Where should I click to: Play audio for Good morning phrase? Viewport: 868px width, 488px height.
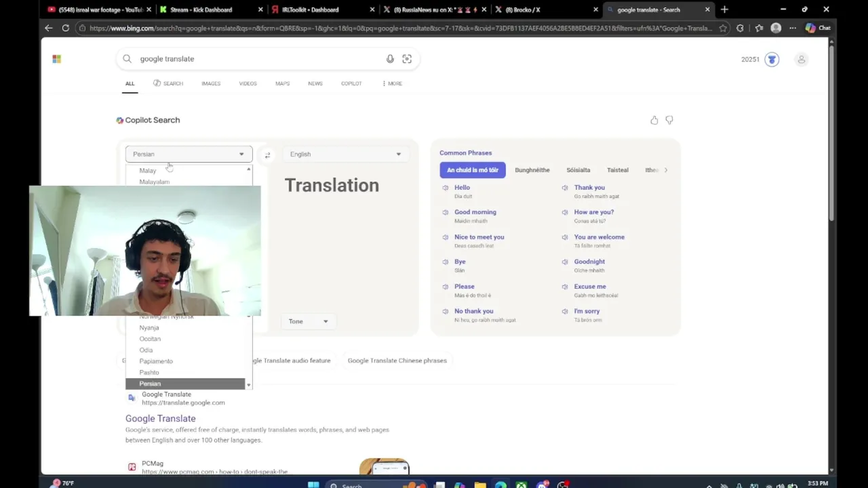[446, 212]
